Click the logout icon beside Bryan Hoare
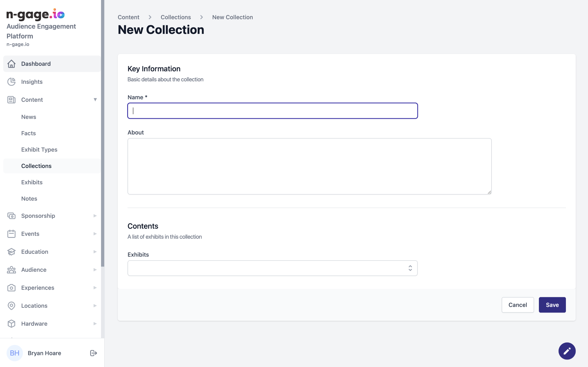 93,353
